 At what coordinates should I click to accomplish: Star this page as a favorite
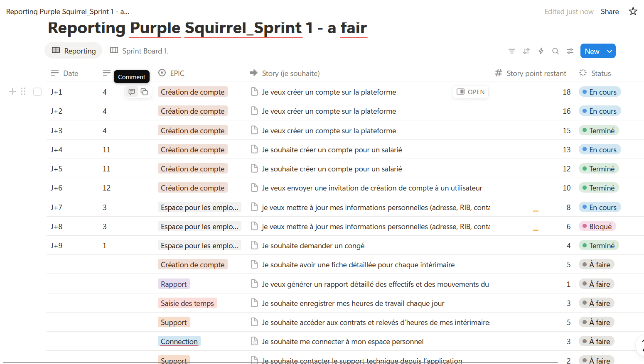633,11
